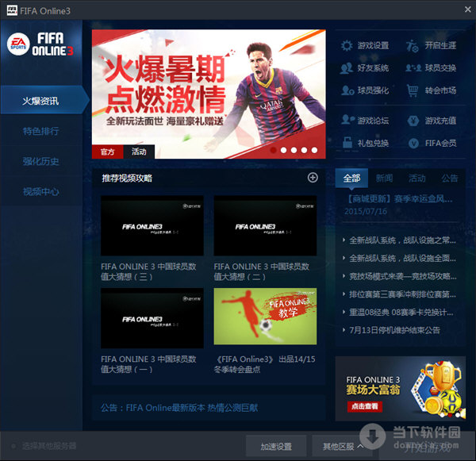Open news 全新战队系统，战队设施之常
Screen dimensions: 476x461
(x=402, y=240)
